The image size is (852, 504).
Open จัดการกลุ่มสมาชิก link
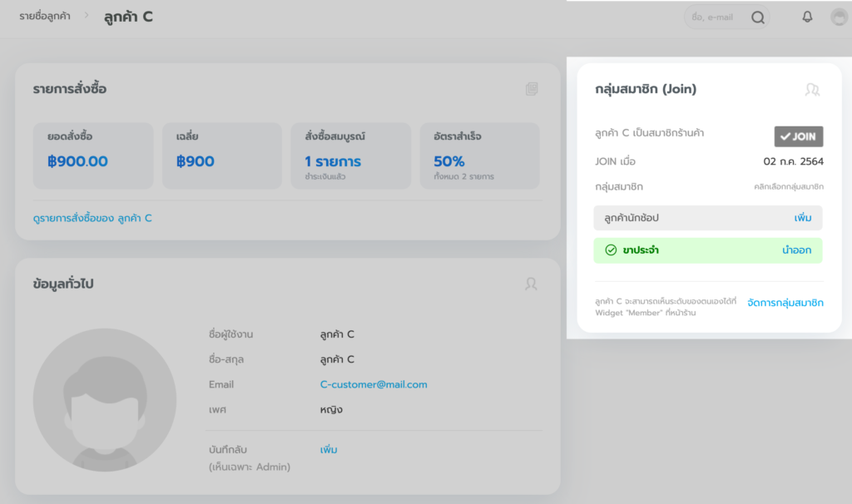pyautogui.click(x=785, y=303)
